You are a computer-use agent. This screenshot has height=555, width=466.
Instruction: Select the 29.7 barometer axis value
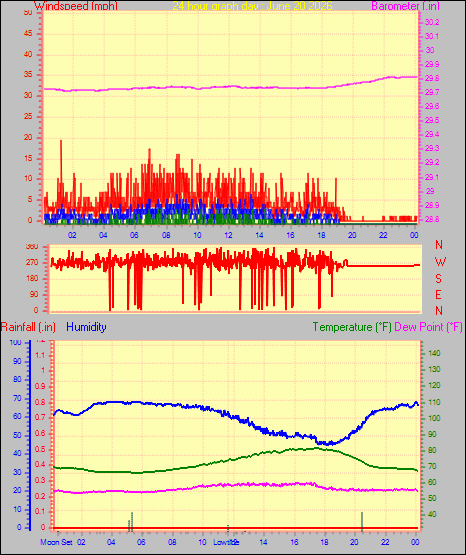click(432, 92)
